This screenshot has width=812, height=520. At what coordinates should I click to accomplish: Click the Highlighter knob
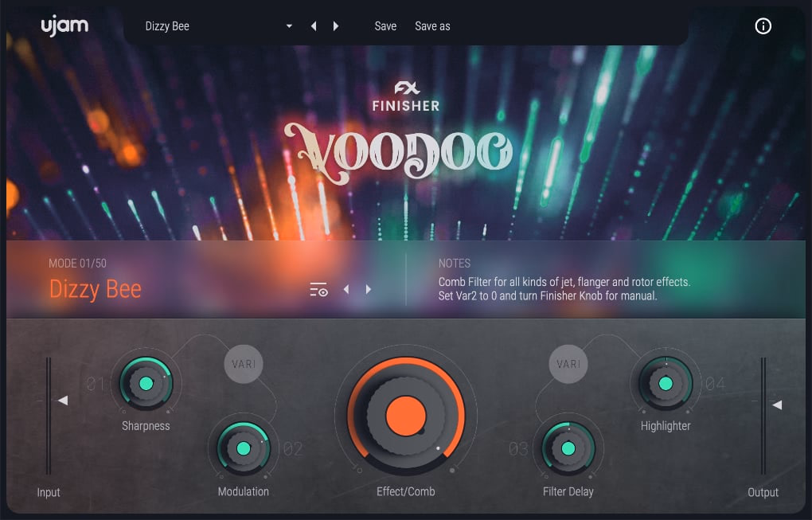tap(666, 383)
